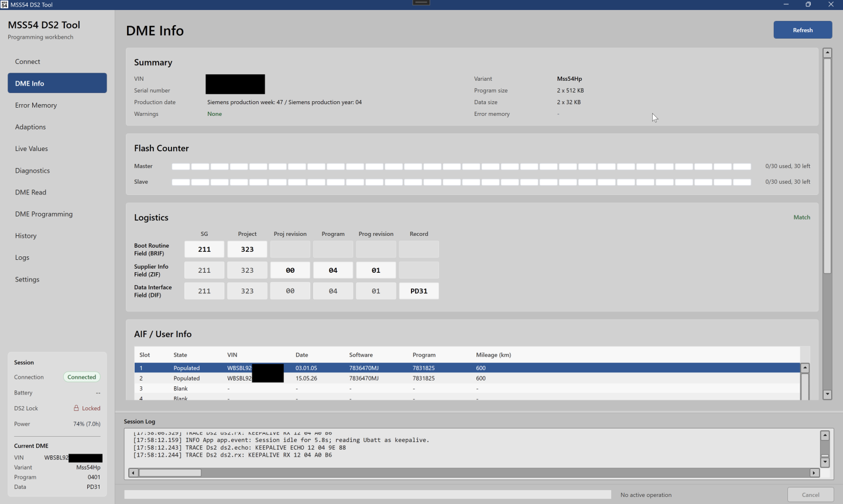Click the Cancel button
The width and height of the screenshot is (843, 504).
pos(810,495)
